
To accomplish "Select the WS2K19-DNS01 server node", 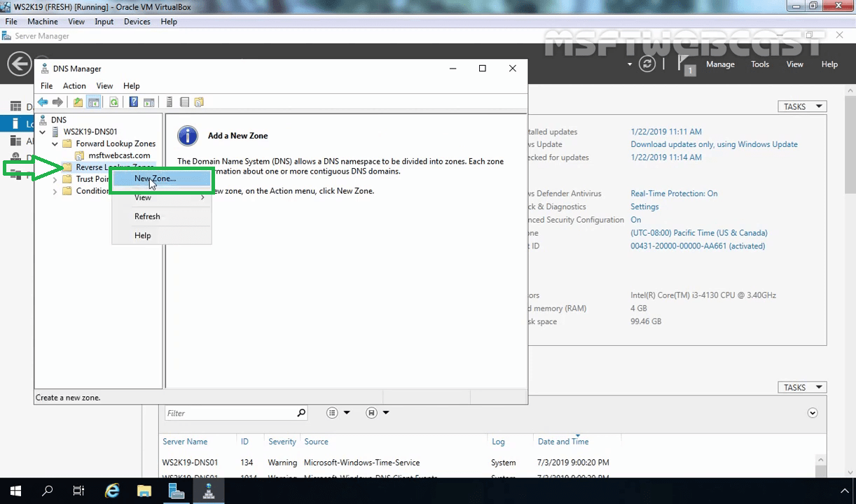I will 90,132.
